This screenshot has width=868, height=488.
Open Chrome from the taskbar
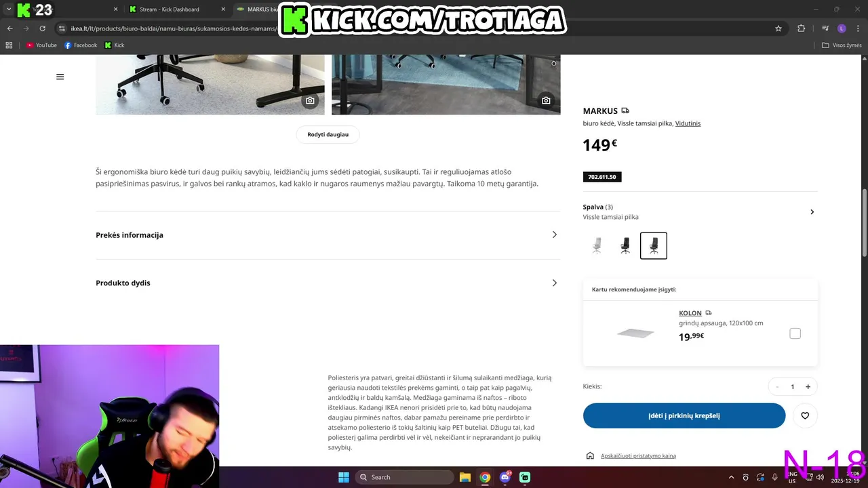(x=485, y=477)
